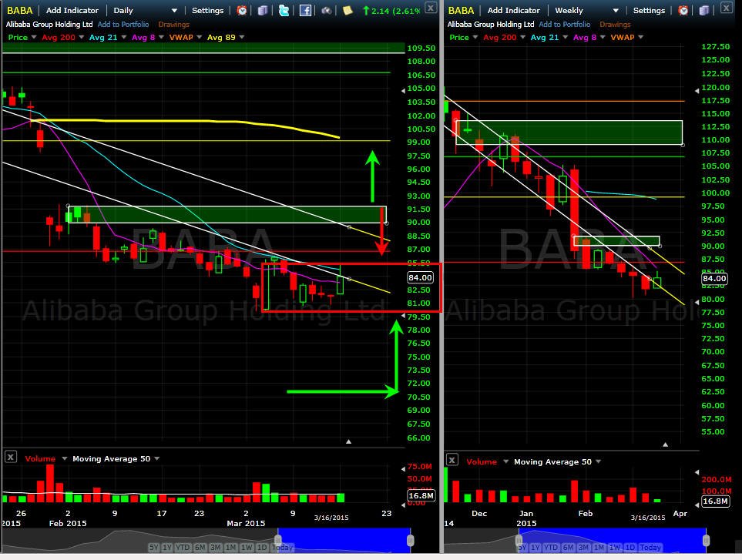This screenshot has width=742, height=560.
Task: Click the stacked database icon on daily chart
Action: (x=263, y=10)
